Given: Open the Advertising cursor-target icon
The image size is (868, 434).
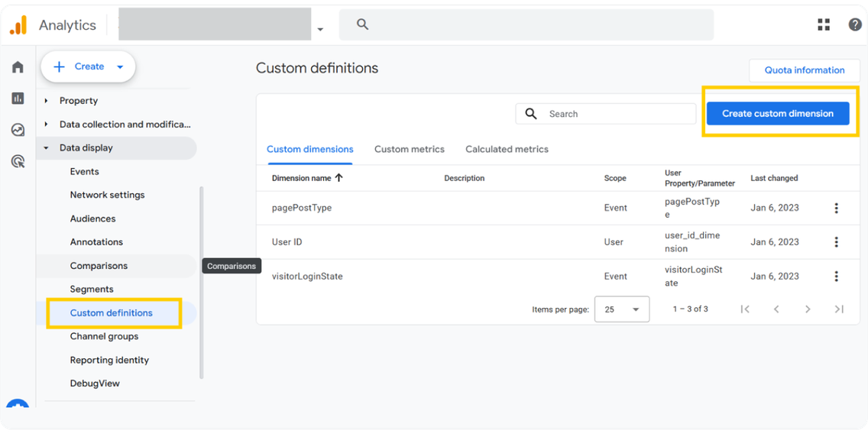Looking at the screenshot, I should [x=18, y=162].
